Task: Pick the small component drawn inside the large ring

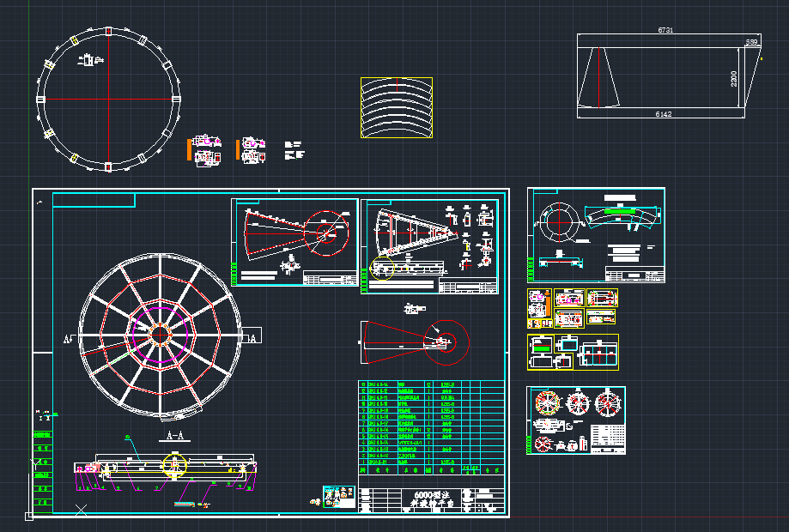Action: (90, 60)
